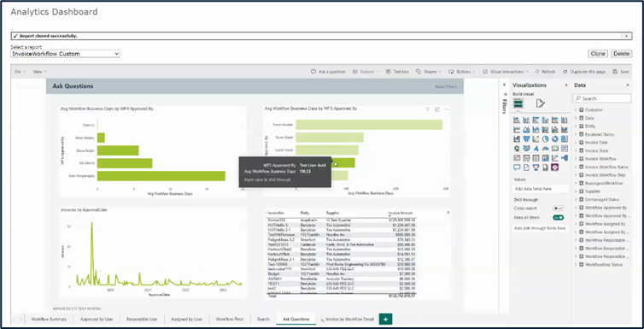Click the Reset Filters link
This screenshot has height=329, width=644.
[446, 87]
